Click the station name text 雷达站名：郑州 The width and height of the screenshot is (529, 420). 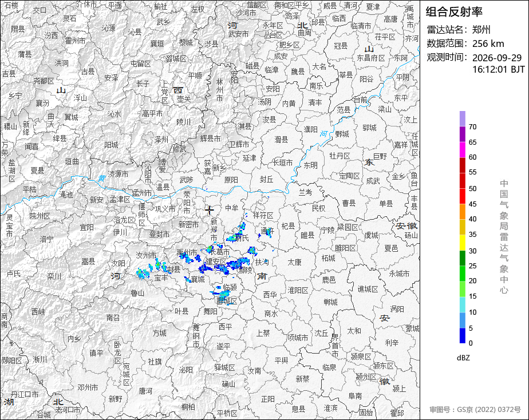pos(459,30)
